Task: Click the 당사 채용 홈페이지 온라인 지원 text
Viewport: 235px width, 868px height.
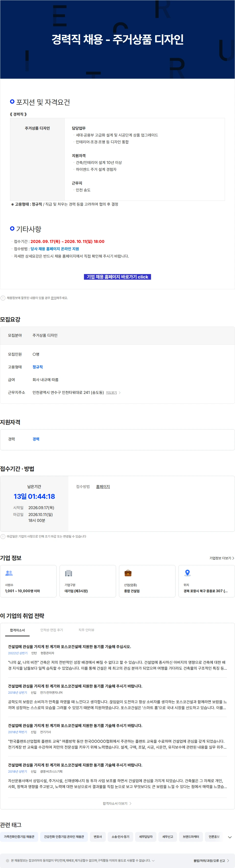Action: pyautogui.click(x=55, y=249)
